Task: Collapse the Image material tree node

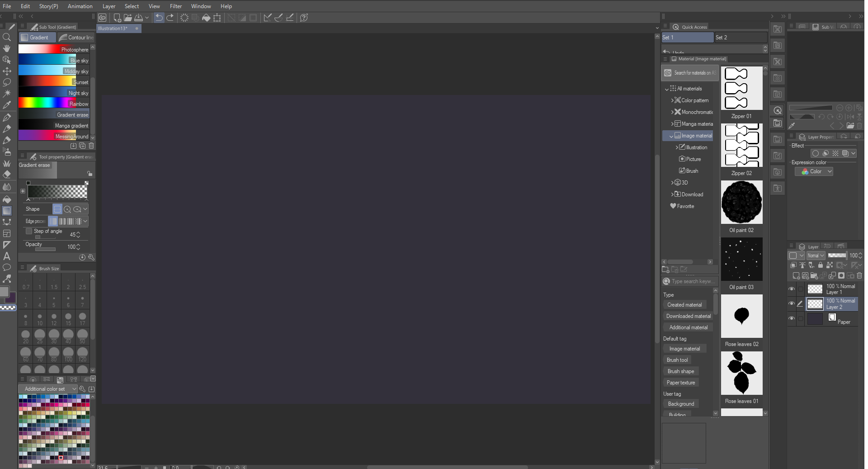Action: pyautogui.click(x=671, y=136)
